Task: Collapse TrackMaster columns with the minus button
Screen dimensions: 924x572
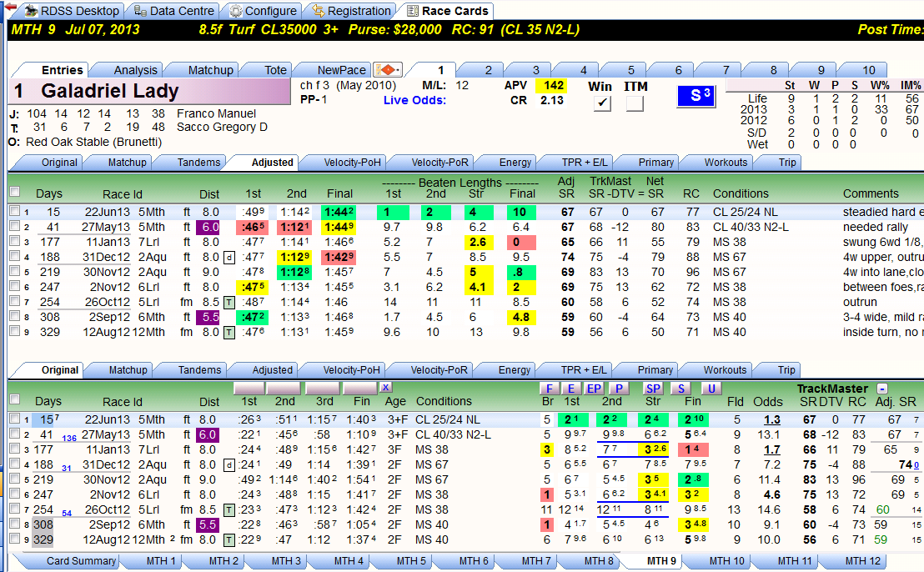Action: [882, 389]
